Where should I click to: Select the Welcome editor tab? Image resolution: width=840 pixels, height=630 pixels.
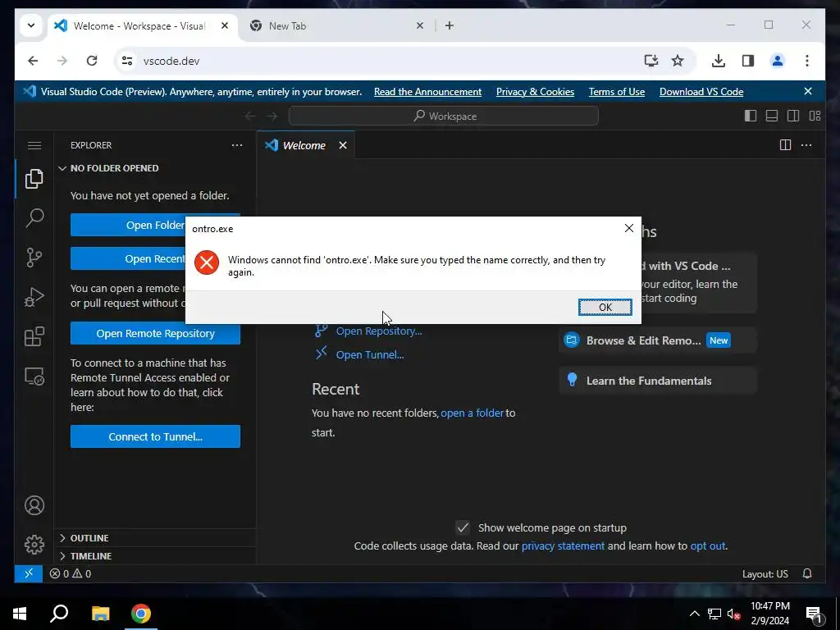click(x=304, y=145)
